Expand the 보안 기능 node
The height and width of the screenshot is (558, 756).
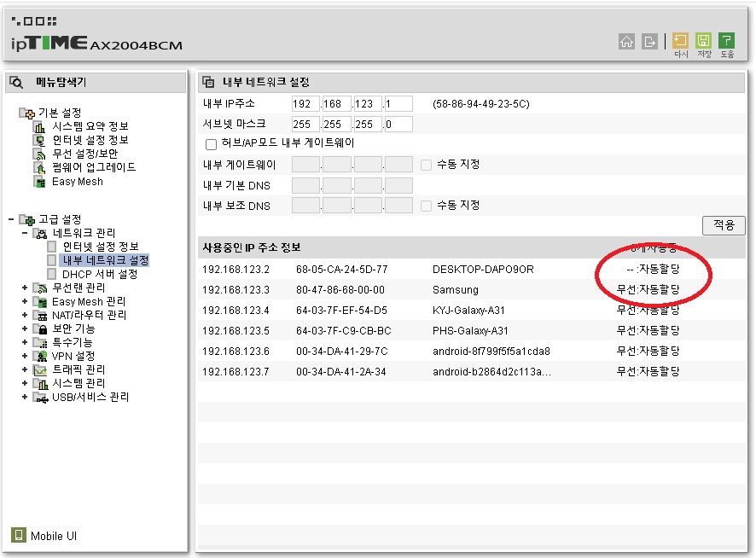point(25,328)
